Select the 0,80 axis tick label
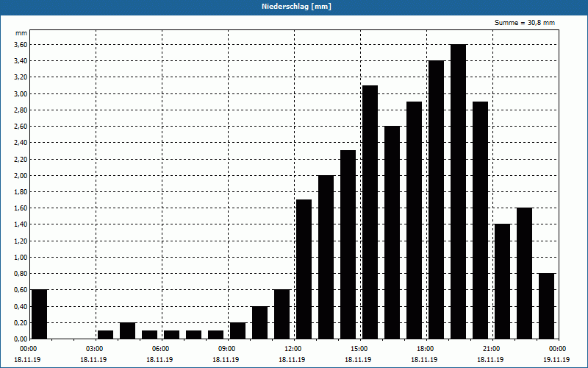 click(21, 274)
